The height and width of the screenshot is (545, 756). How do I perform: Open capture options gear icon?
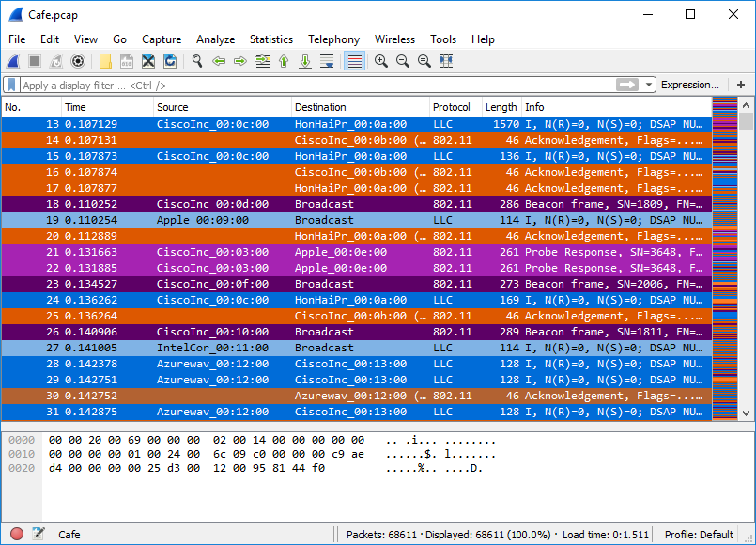[x=78, y=61]
